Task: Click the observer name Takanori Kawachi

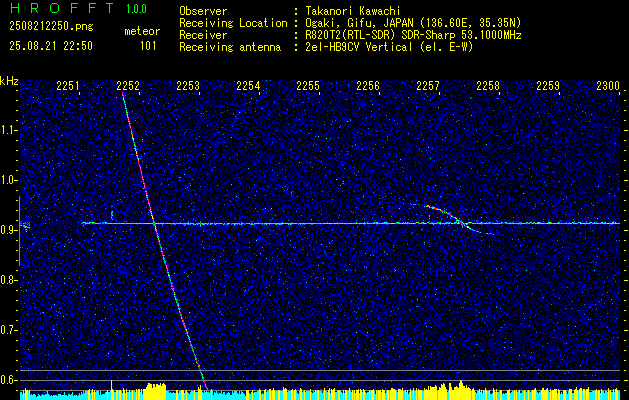Action: pos(353,12)
